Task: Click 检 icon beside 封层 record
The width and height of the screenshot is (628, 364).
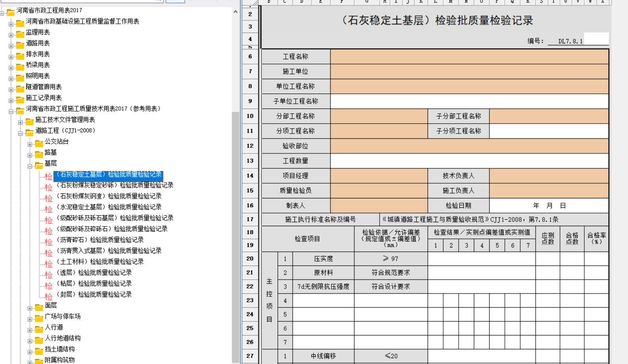Action: point(48,297)
